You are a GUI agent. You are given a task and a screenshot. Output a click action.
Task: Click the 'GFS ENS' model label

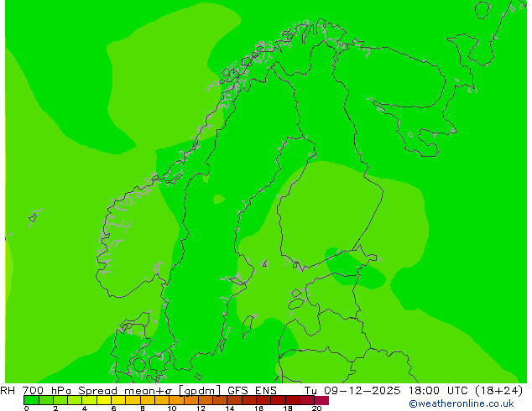point(252,391)
